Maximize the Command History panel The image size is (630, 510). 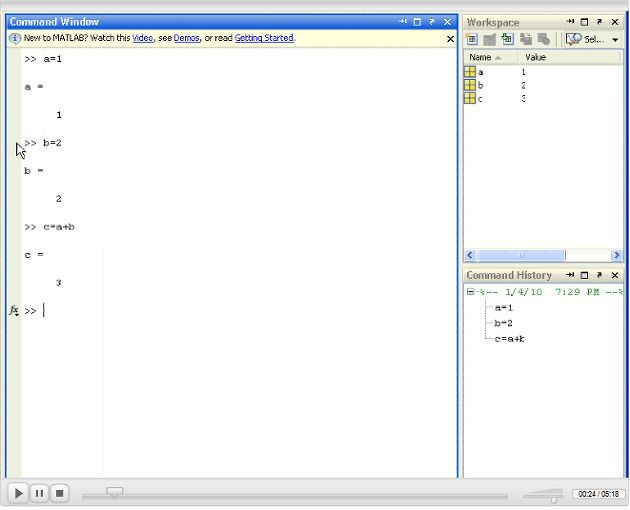click(x=585, y=275)
